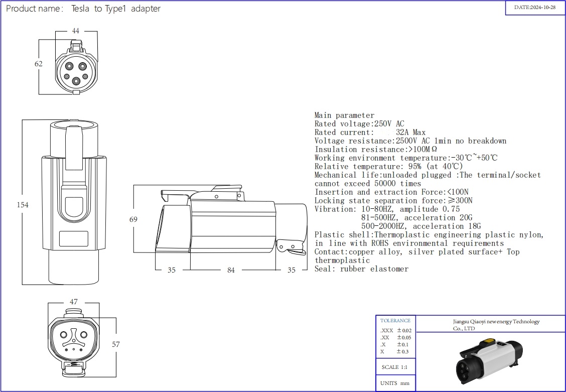This screenshot has height=392, width=566.
Task: Select the "Main parameter" heading text
Action: click(344, 115)
